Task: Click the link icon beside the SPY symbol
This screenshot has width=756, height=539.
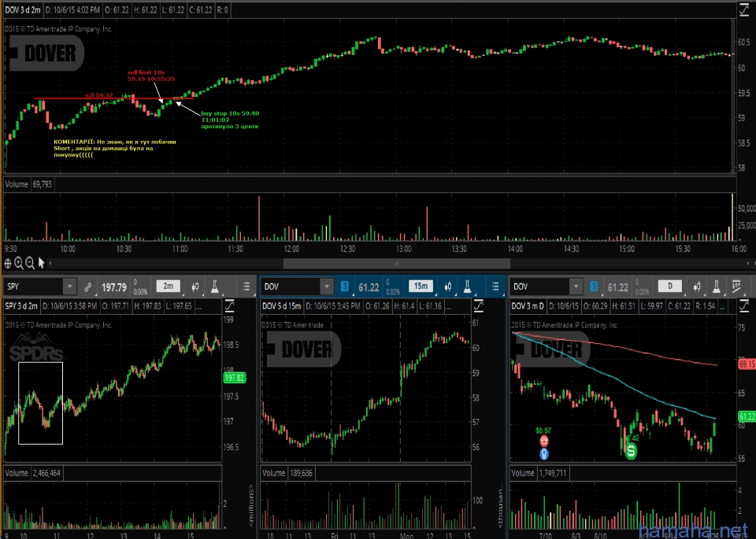Action: tap(87, 287)
